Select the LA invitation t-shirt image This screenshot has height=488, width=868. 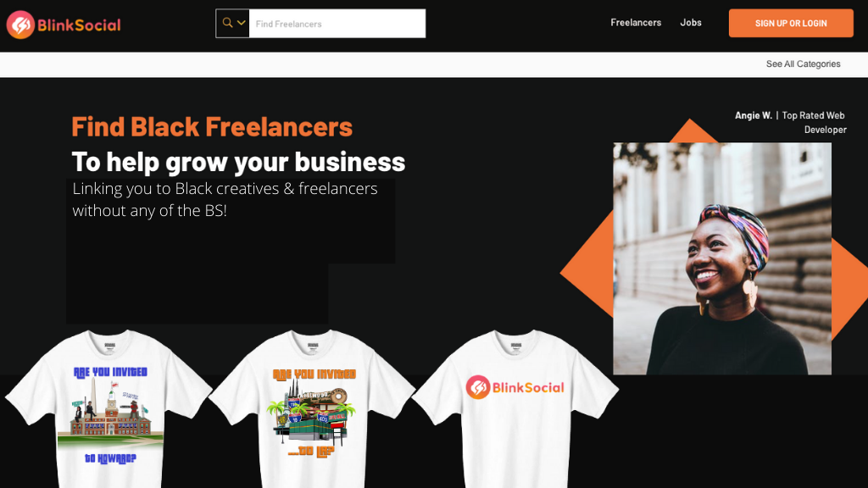(313, 409)
